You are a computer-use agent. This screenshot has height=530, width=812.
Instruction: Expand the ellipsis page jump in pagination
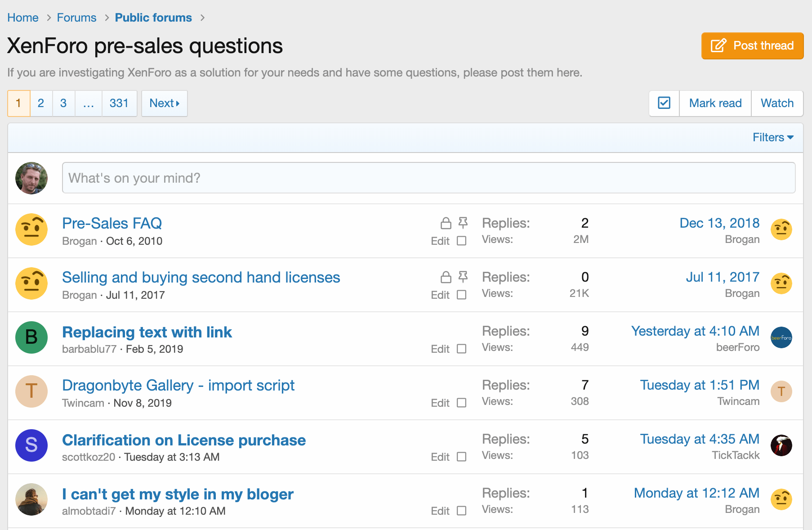(89, 103)
